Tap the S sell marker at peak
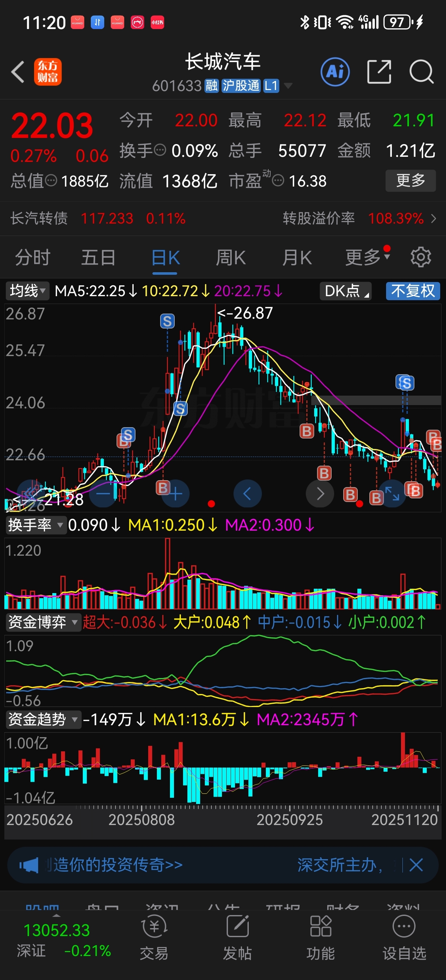Viewport: 446px width, 980px height. [167, 322]
